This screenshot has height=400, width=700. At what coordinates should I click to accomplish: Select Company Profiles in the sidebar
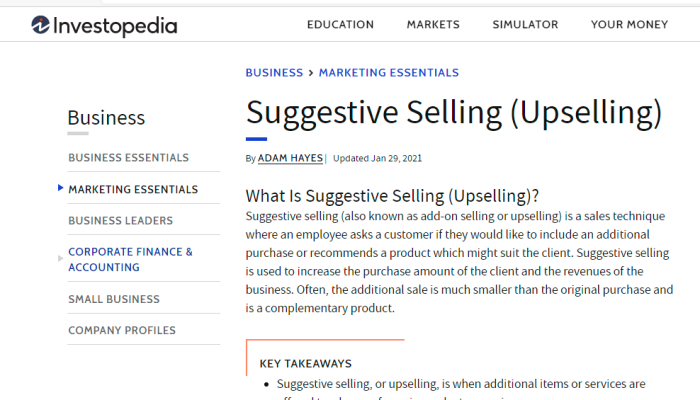coord(122,330)
